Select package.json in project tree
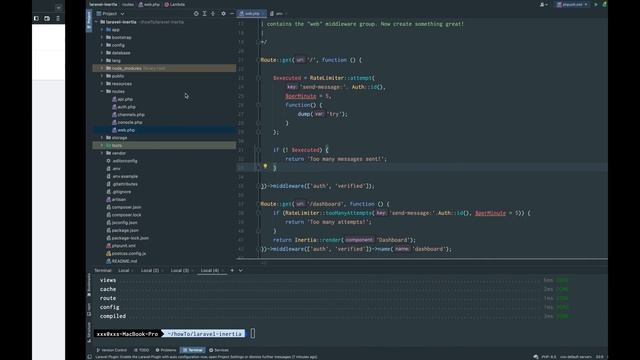 [x=122, y=231]
